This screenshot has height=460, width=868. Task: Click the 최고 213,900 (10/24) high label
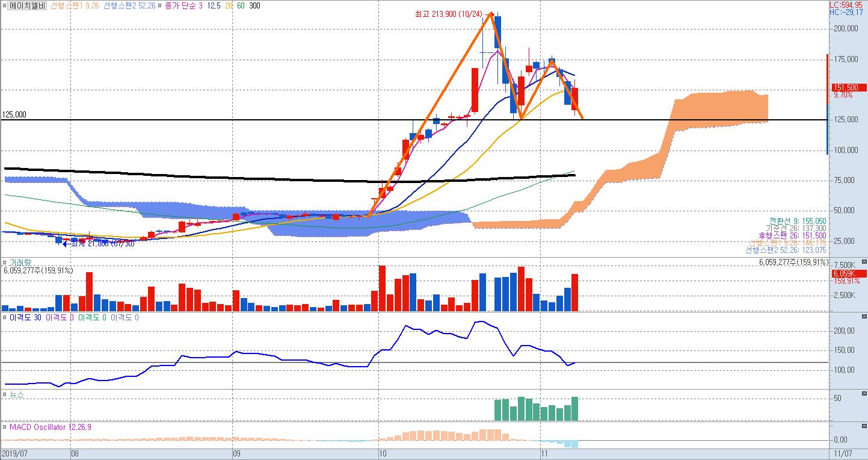pos(449,13)
